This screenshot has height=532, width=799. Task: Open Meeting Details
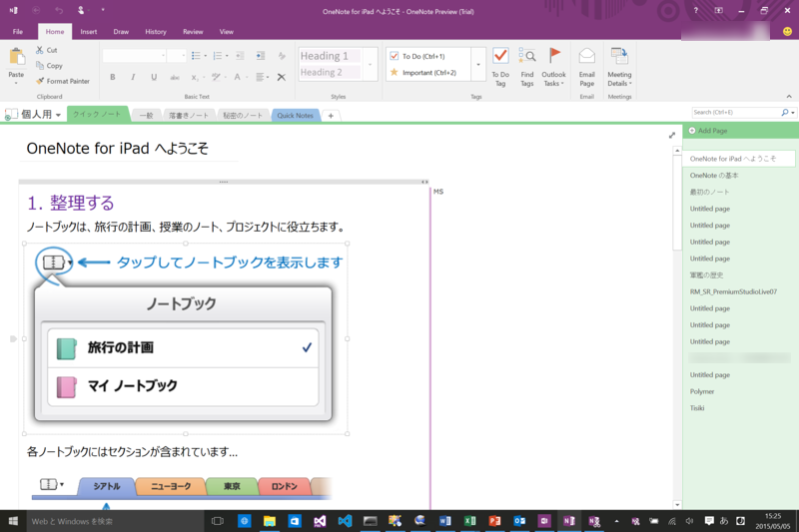click(619, 67)
